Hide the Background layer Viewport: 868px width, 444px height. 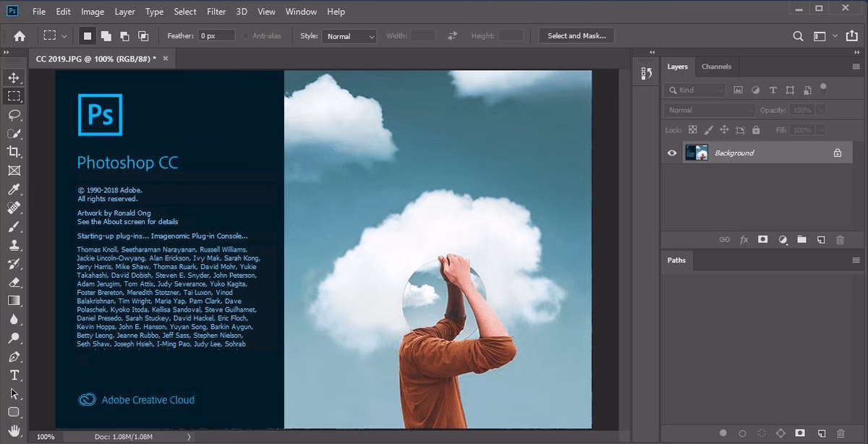672,153
